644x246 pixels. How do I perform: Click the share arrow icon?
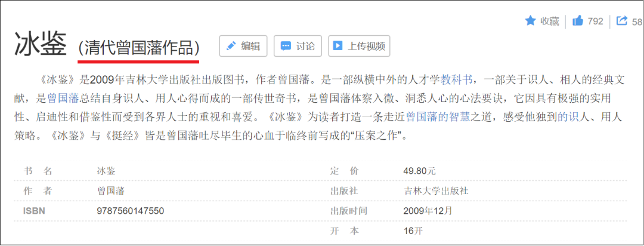[623, 21]
